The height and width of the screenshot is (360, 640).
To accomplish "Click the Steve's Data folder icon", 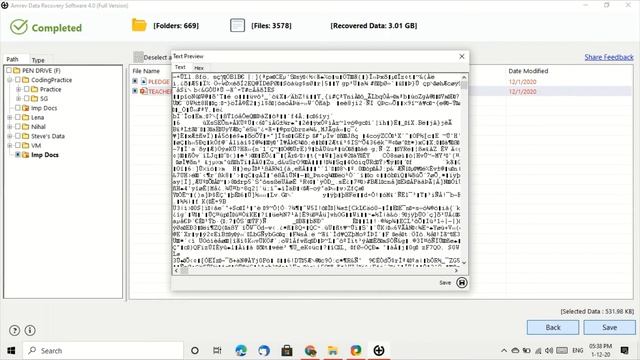I will coord(26,136).
